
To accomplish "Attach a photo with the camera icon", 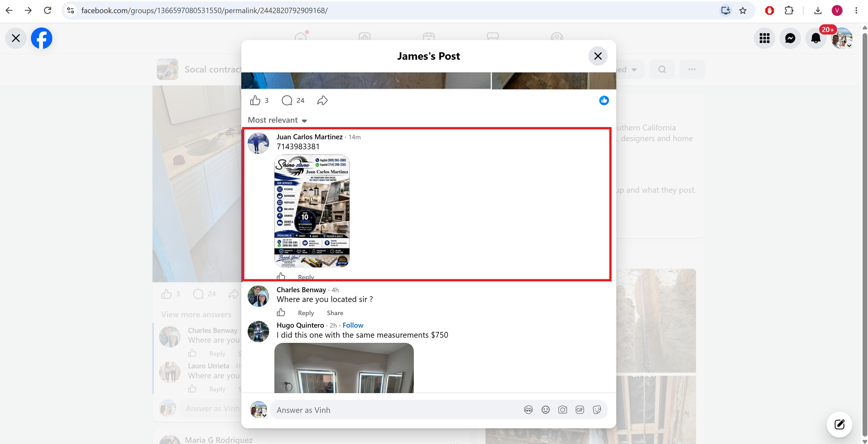I will pos(562,410).
